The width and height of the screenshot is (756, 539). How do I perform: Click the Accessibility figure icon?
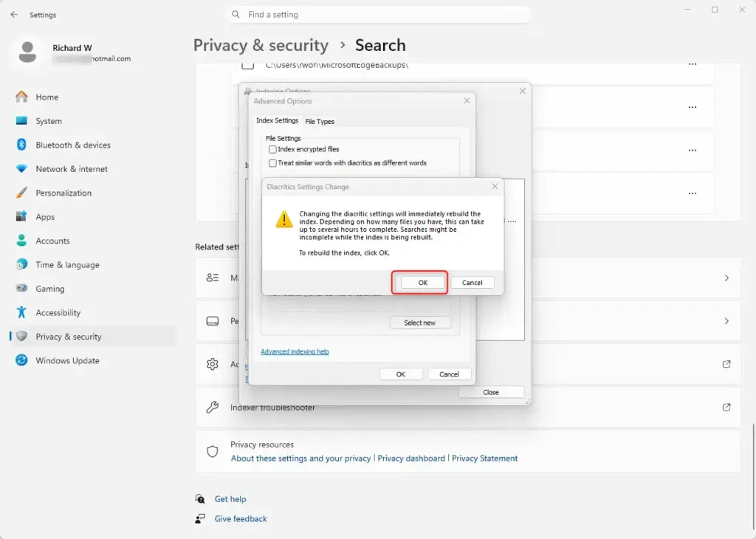21,312
